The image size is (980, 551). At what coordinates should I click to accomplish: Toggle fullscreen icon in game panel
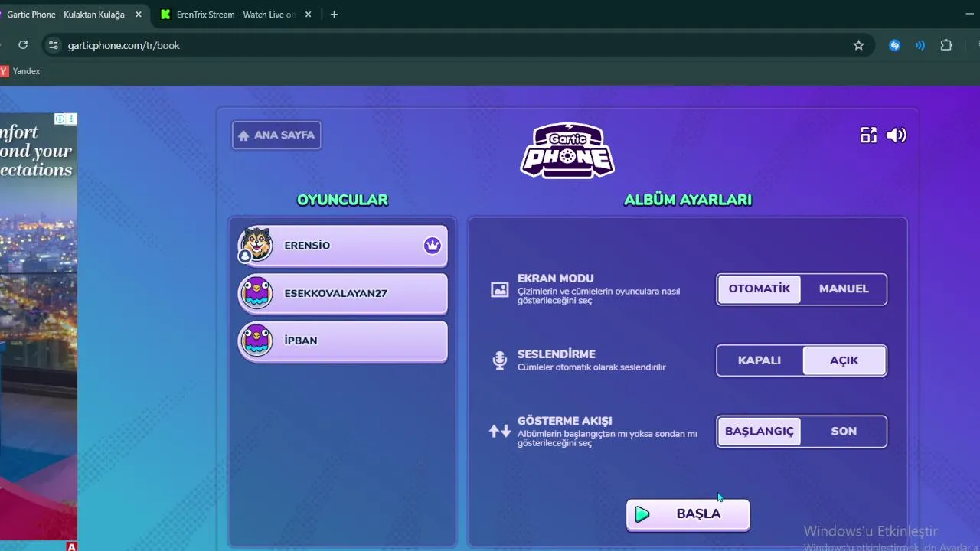point(868,135)
